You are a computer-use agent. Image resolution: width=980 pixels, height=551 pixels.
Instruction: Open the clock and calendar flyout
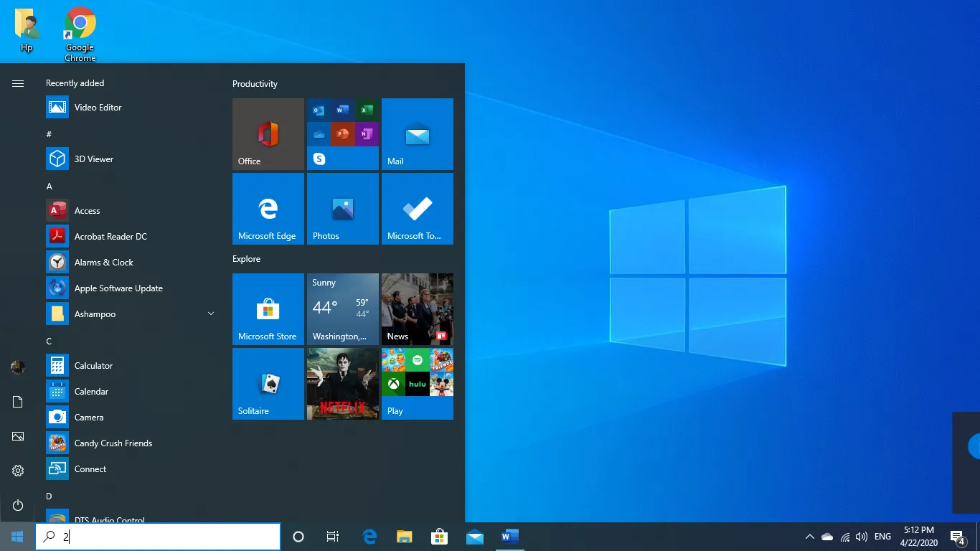918,537
